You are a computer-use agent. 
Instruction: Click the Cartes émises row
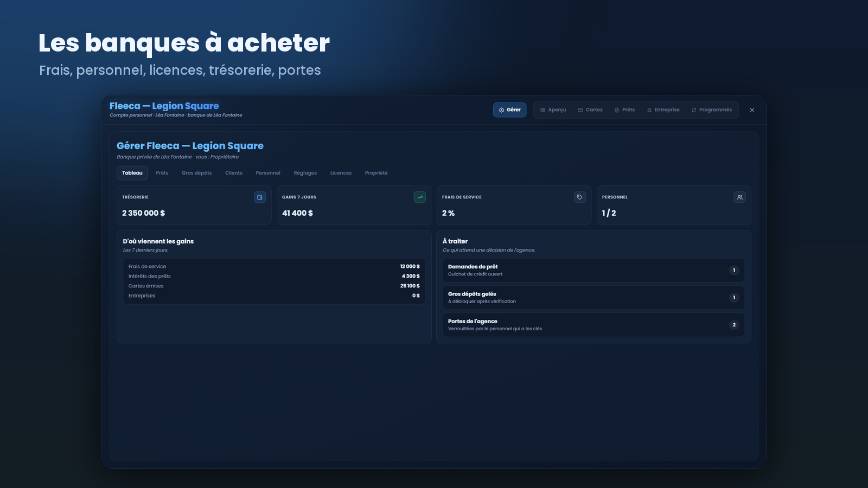pyautogui.click(x=274, y=286)
